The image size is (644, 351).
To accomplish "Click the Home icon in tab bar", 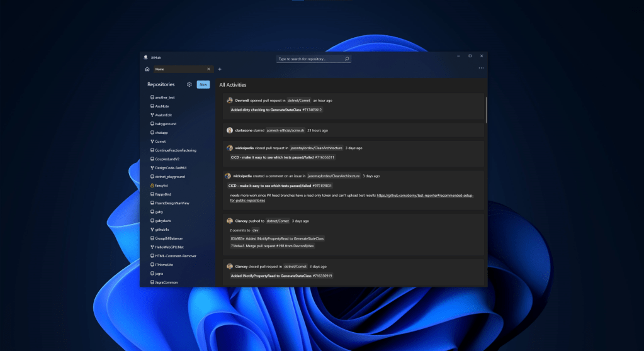I will (147, 69).
